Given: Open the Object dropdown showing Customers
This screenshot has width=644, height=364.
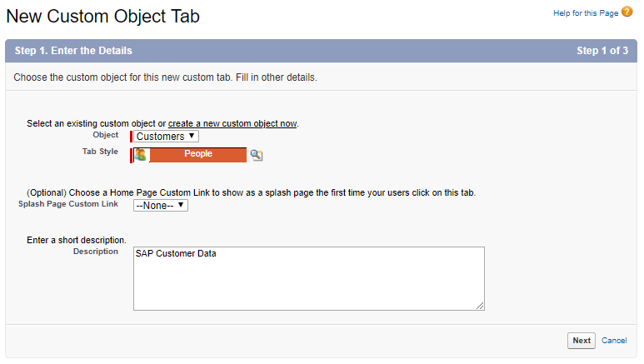Looking at the screenshot, I should click(x=167, y=137).
